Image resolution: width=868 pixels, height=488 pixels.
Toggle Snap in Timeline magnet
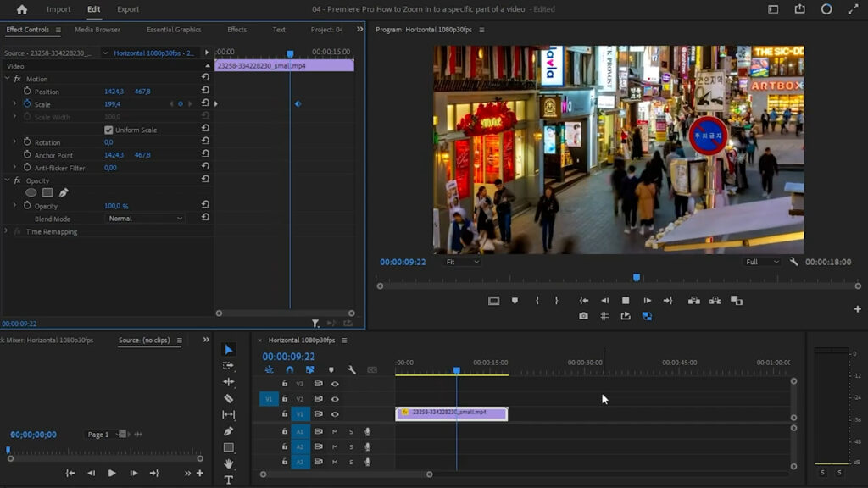(x=290, y=369)
